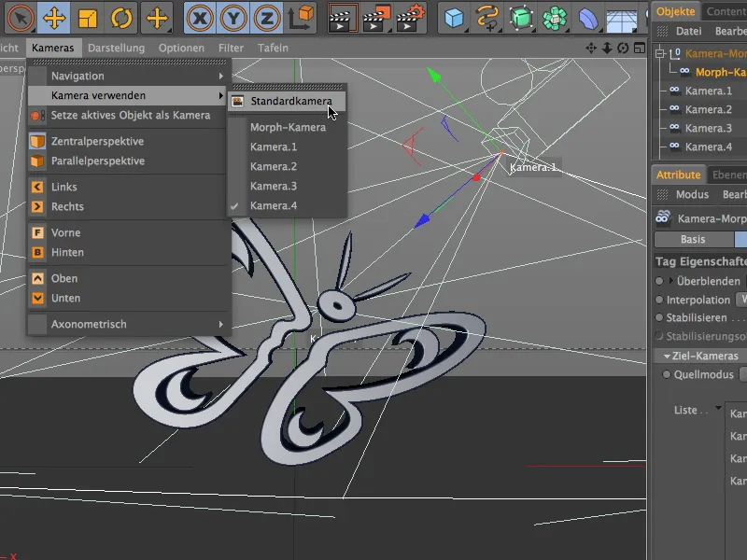Image resolution: width=747 pixels, height=560 pixels.
Task: Add a NURBS generator green cube
Action: coord(521,18)
